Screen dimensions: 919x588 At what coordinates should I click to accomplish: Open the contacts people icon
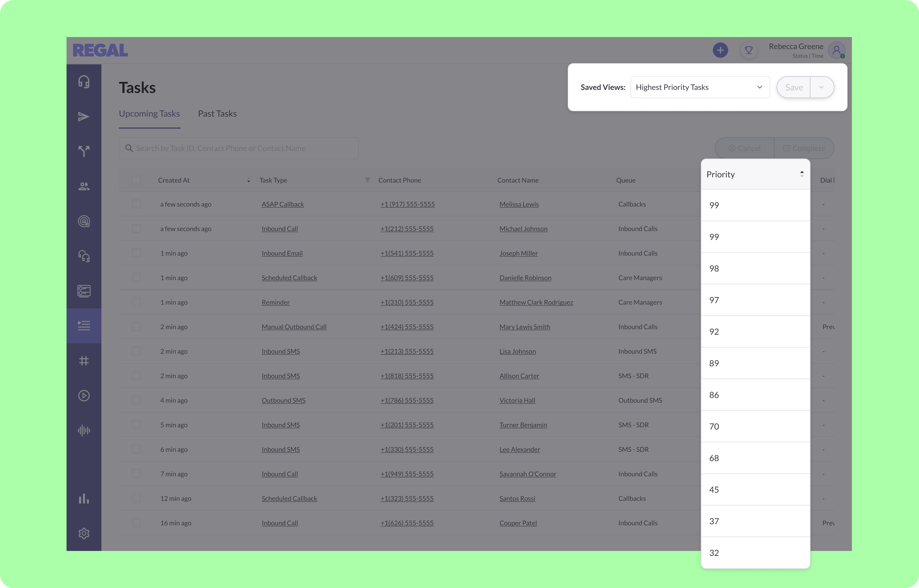click(84, 186)
